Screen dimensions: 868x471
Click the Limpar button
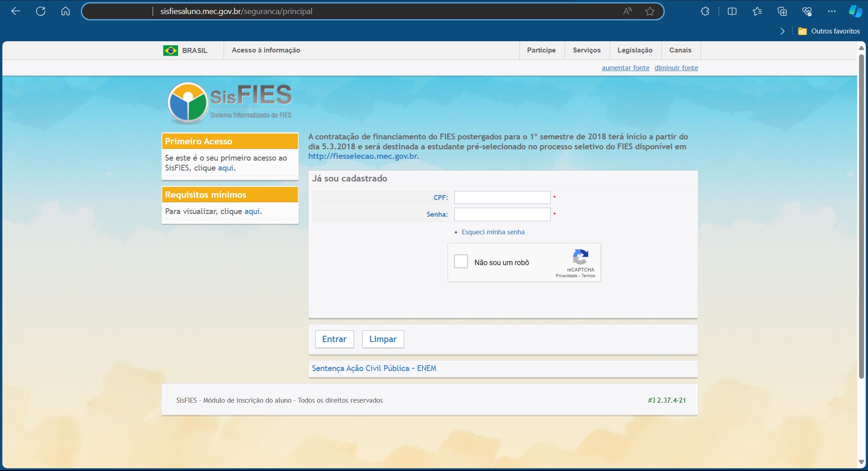click(x=382, y=339)
